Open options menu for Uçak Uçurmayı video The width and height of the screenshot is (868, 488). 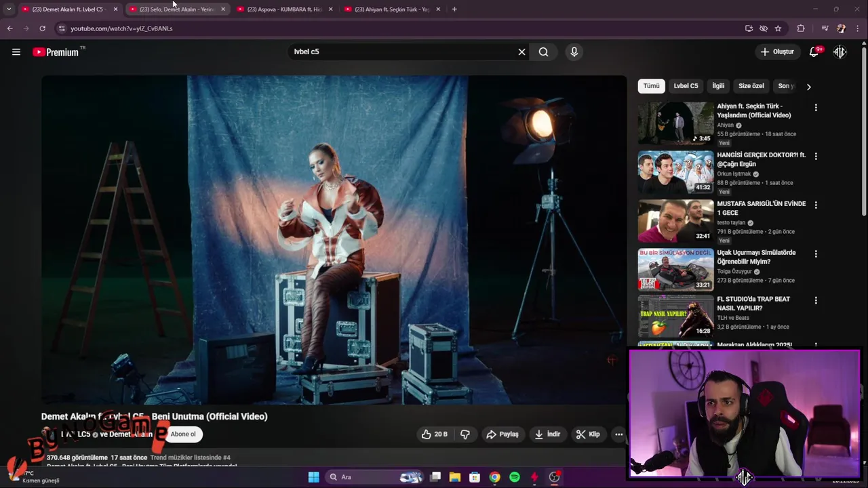(816, 254)
